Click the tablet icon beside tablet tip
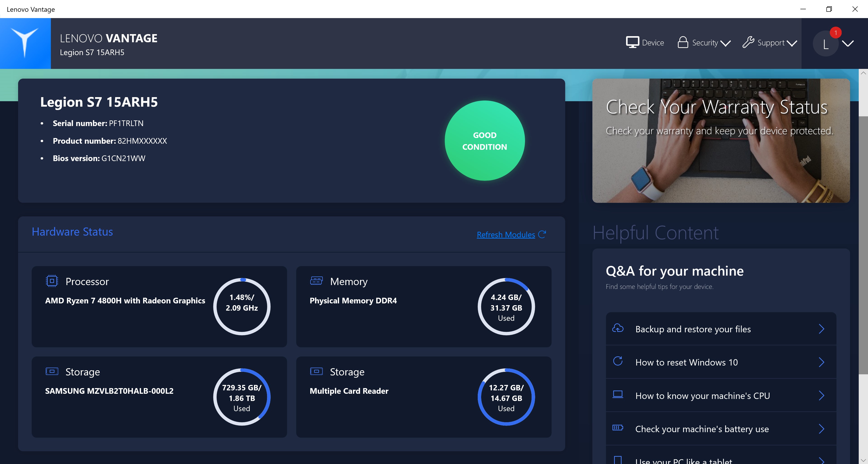868x464 pixels. tap(618, 460)
